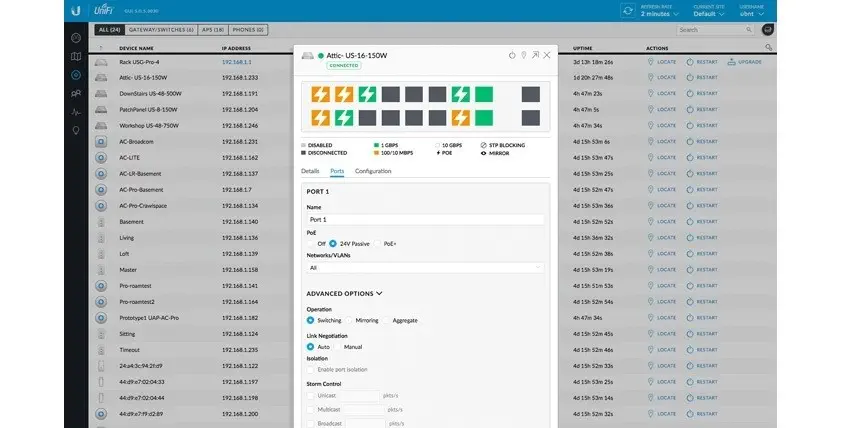Select lower SFP port on switch diagram

click(531, 118)
